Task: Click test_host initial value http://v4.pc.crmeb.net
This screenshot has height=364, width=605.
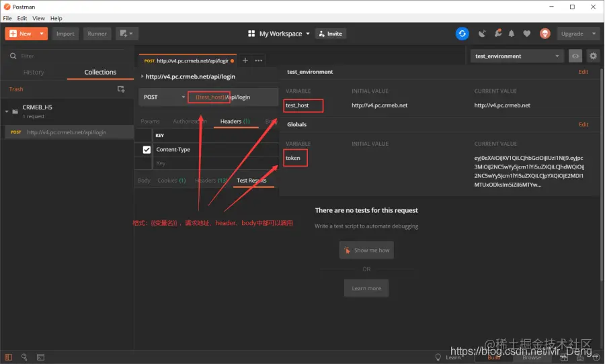Action: (x=379, y=105)
